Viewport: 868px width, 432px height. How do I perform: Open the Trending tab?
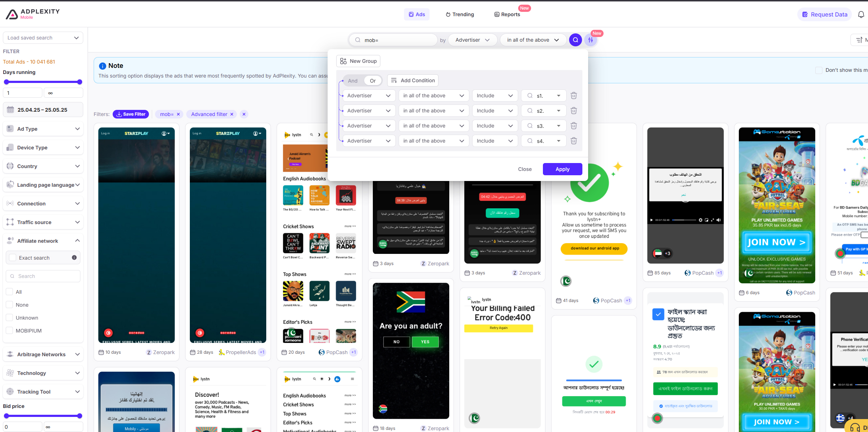460,14
